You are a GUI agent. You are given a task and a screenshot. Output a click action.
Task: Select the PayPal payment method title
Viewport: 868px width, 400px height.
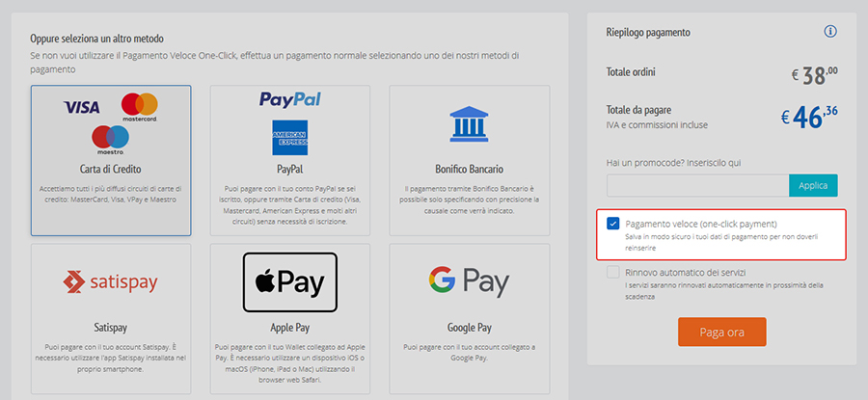pyautogui.click(x=290, y=169)
